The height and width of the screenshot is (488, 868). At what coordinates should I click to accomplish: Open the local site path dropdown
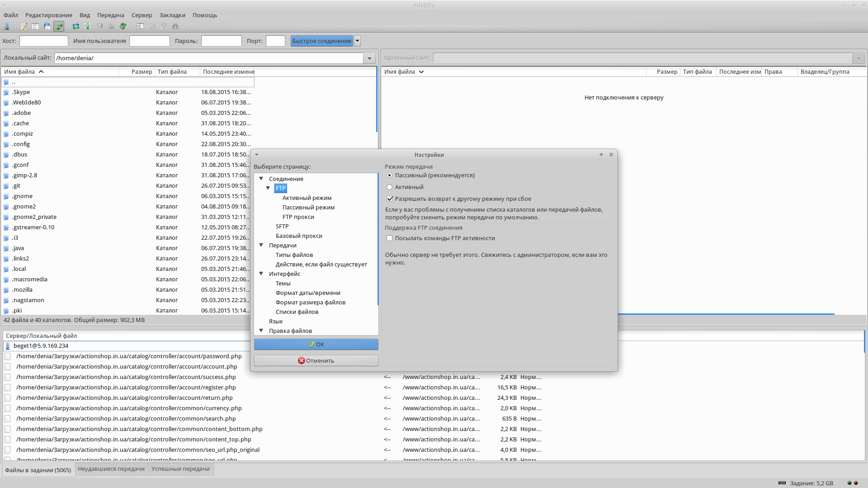tap(369, 58)
